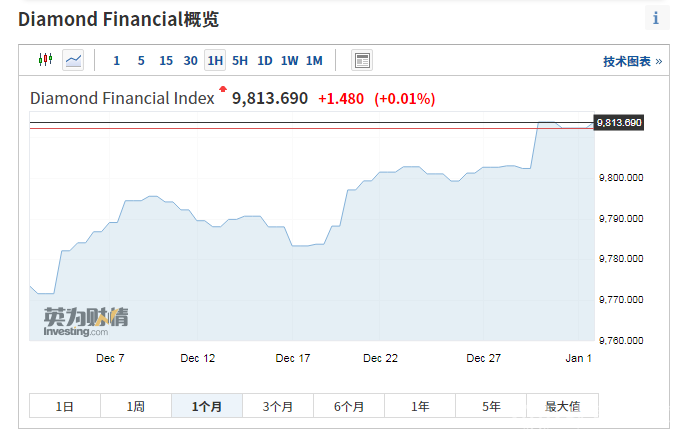This screenshot has width=687, height=447.
Task: Select the 30-minute interval
Action: [x=190, y=60]
